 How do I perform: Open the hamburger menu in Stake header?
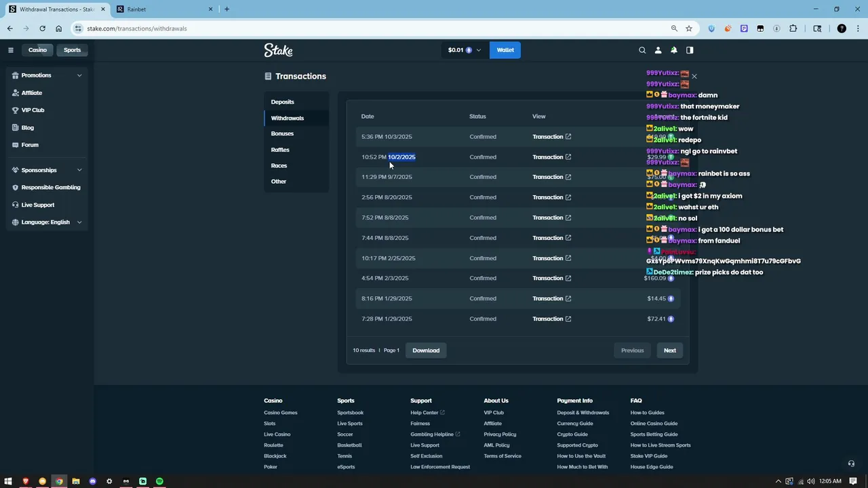10,50
